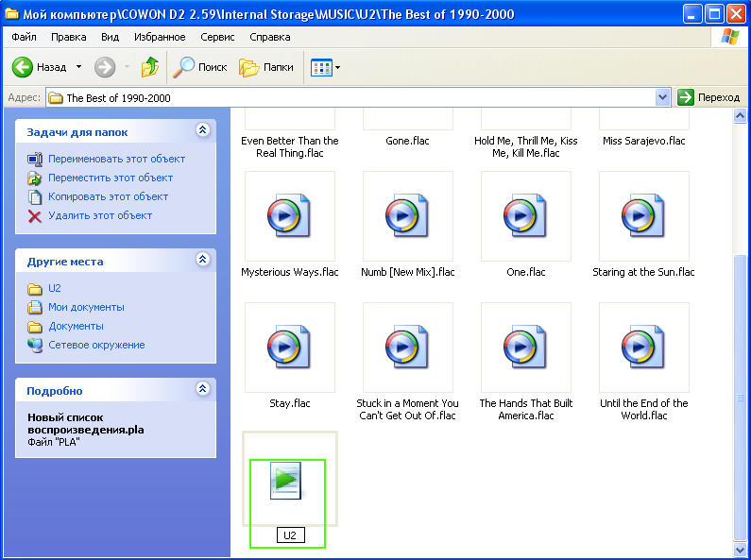
Task: Click the Мои документы folder icon
Action: tap(35, 307)
